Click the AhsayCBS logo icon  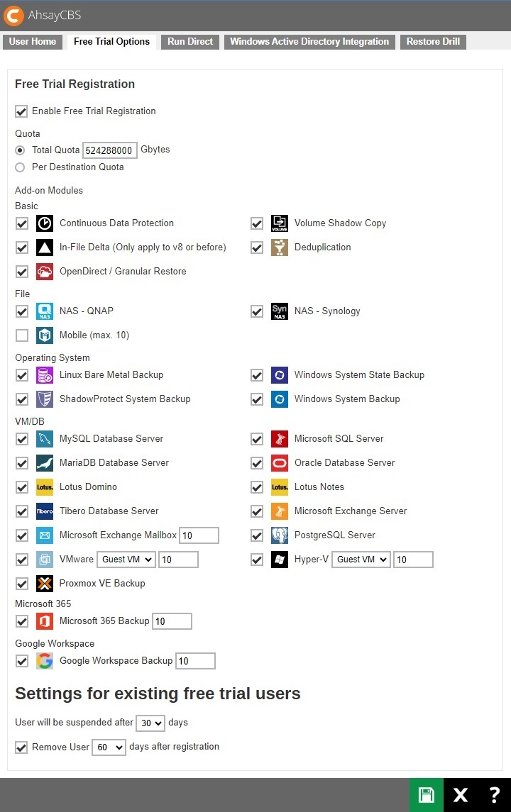coord(13,16)
